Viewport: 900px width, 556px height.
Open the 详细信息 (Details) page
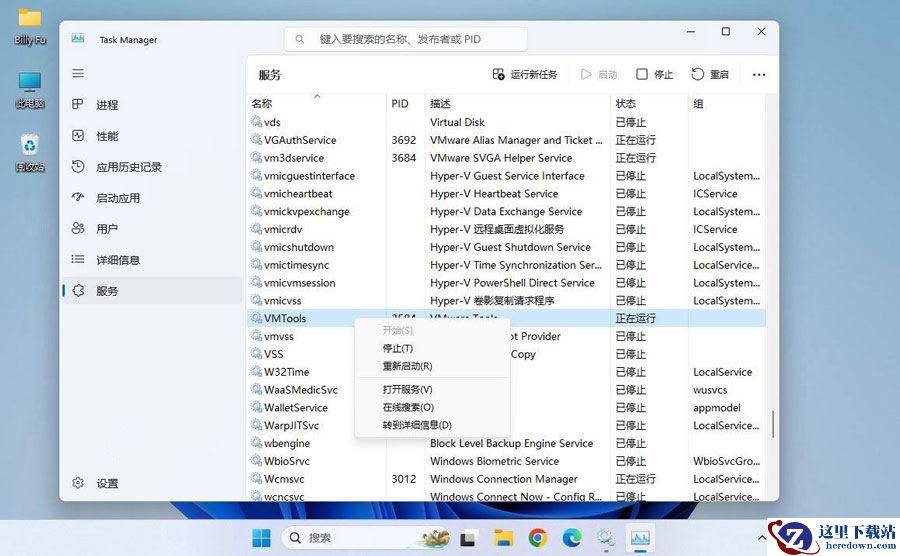click(x=152, y=260)
